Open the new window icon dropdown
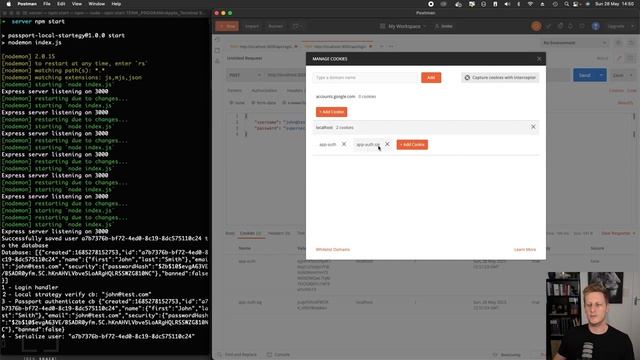640x360 pixels. 298,26
